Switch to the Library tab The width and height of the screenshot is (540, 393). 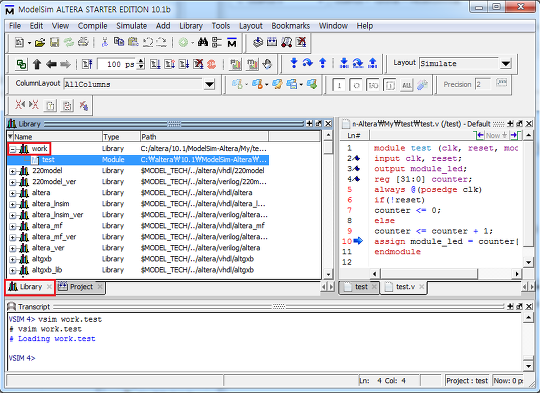click(30, 287)
